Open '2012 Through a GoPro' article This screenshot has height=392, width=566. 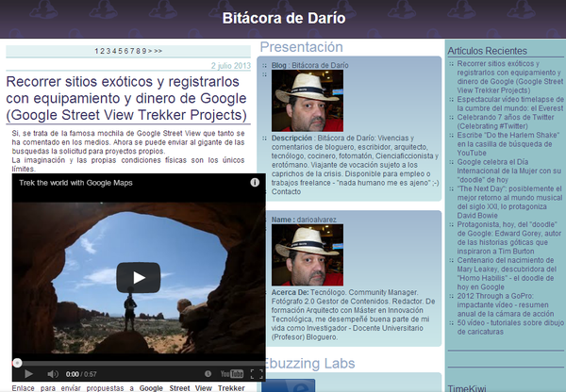pos(506,304)
